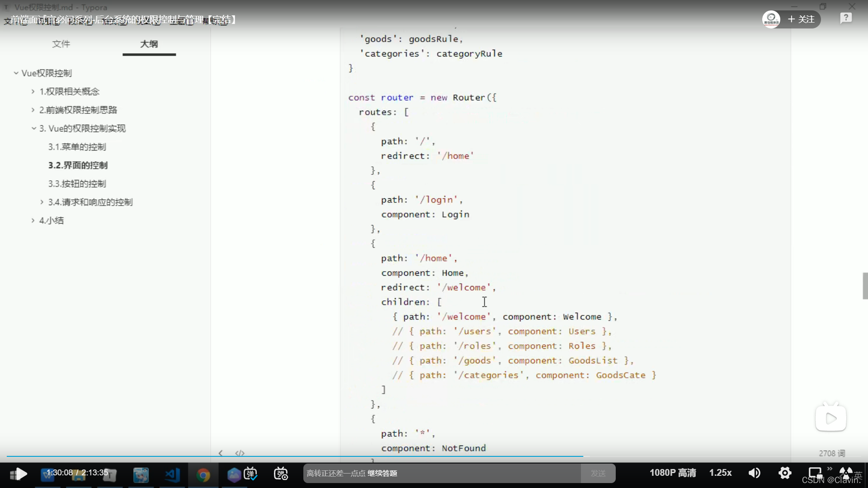
Task: Click the video title 前端面试官必问系列
Action: coord(123,19)
